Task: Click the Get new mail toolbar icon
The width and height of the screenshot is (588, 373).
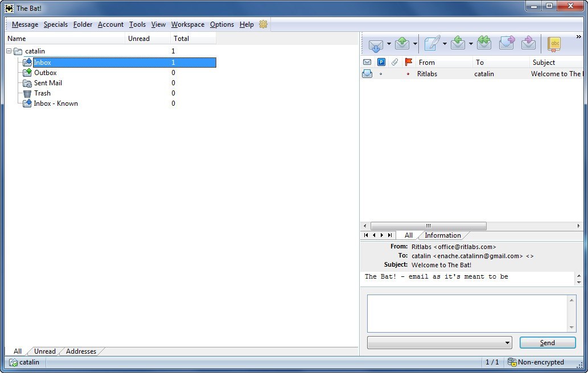Action: click(x=376, y=44)
